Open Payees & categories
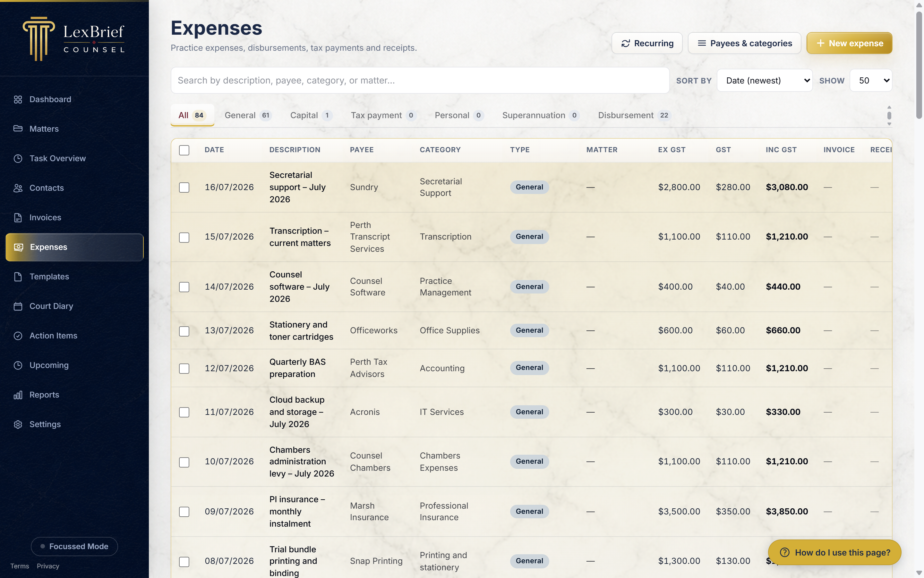The height and width of the screenshot is (578, 924). click(744, 43)
